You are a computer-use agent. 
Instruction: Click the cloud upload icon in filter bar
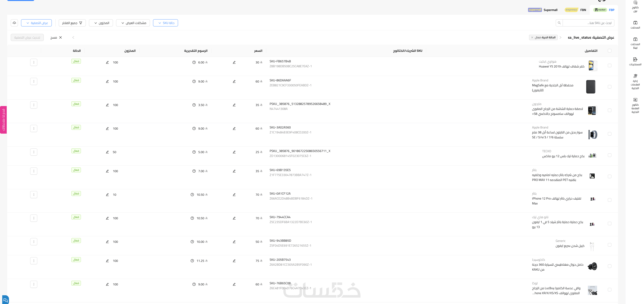click(x=14, y=23)
